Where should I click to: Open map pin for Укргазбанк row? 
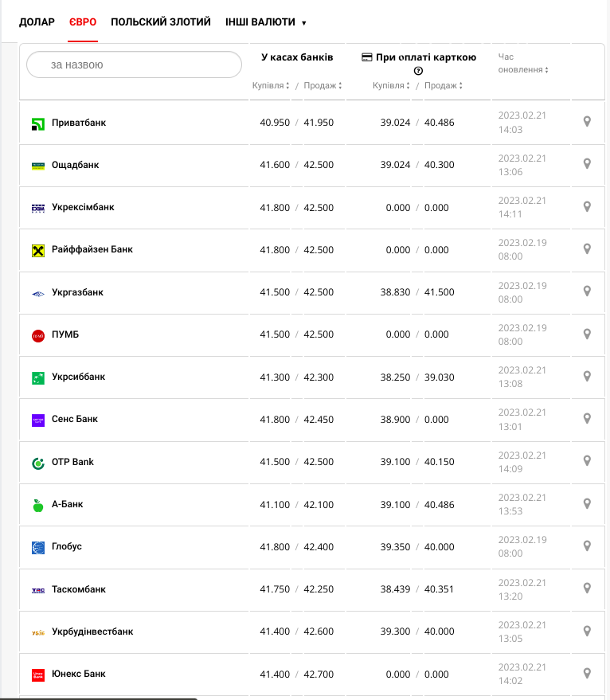[587, 291]
